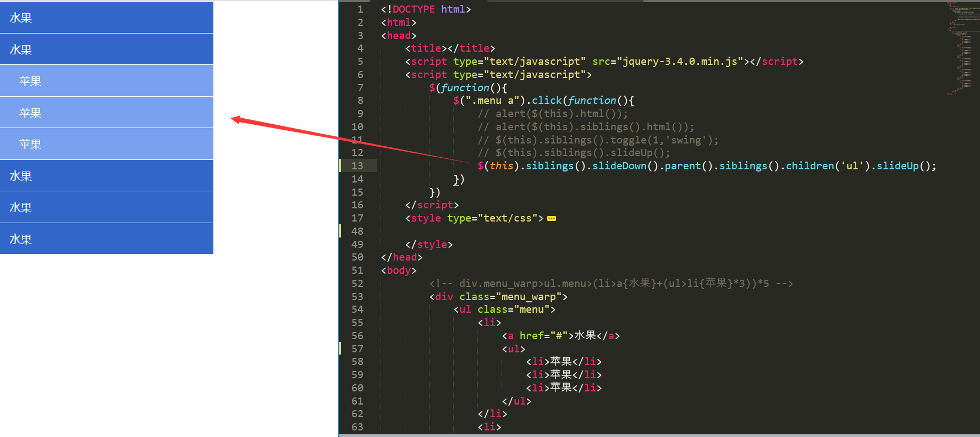Click the closing </ul> tag on line 61
Screen dimensions: 980x437
tap(516, 401)
